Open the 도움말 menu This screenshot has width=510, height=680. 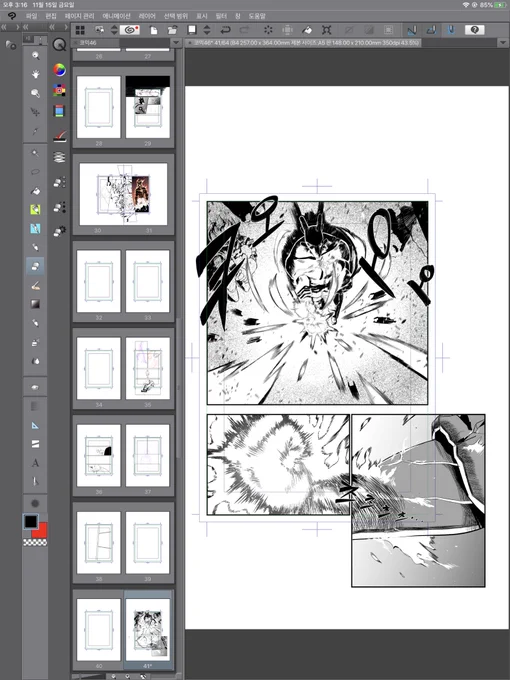(257, 16)
